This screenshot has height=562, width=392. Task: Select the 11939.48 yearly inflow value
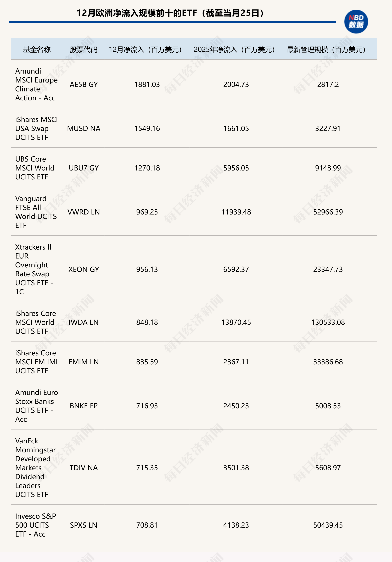[x=236, y=212]
